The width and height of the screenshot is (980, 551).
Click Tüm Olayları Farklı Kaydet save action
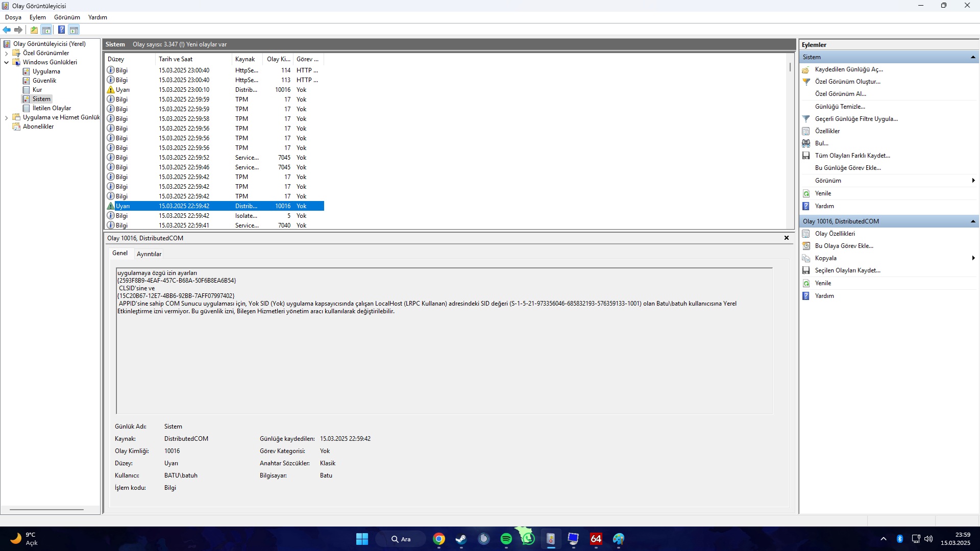pyautogui.click(x=852, y=156)
